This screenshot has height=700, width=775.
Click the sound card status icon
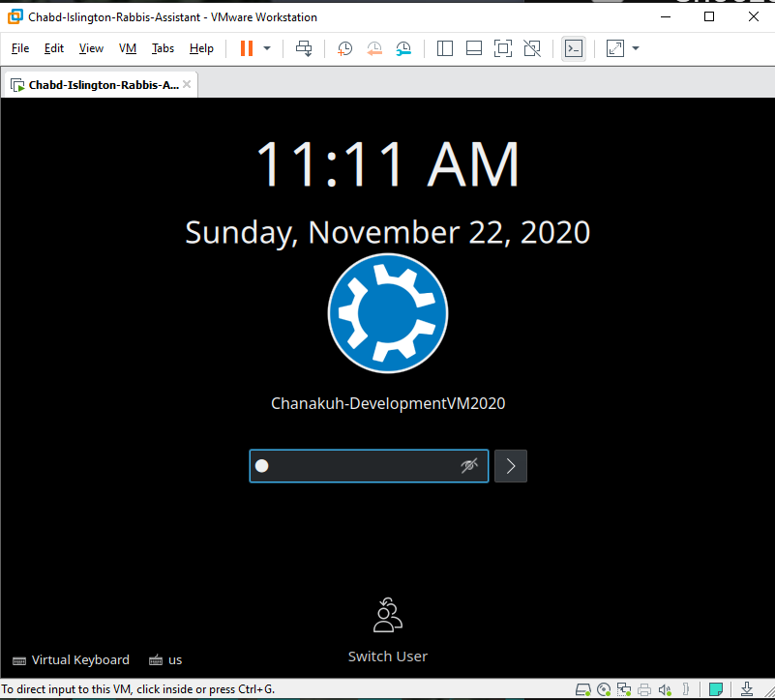[665, 689]
